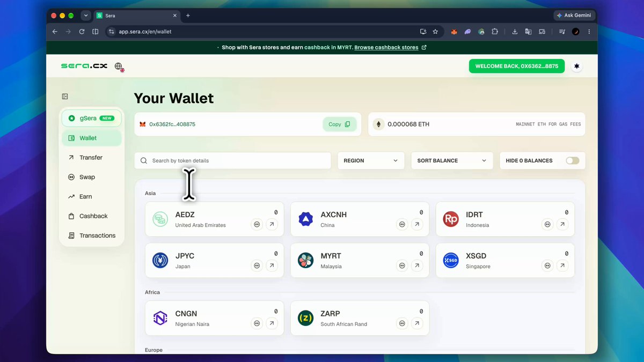
Task: Click the MetaMask fox extension icon
Action: [x=454, y=32]
